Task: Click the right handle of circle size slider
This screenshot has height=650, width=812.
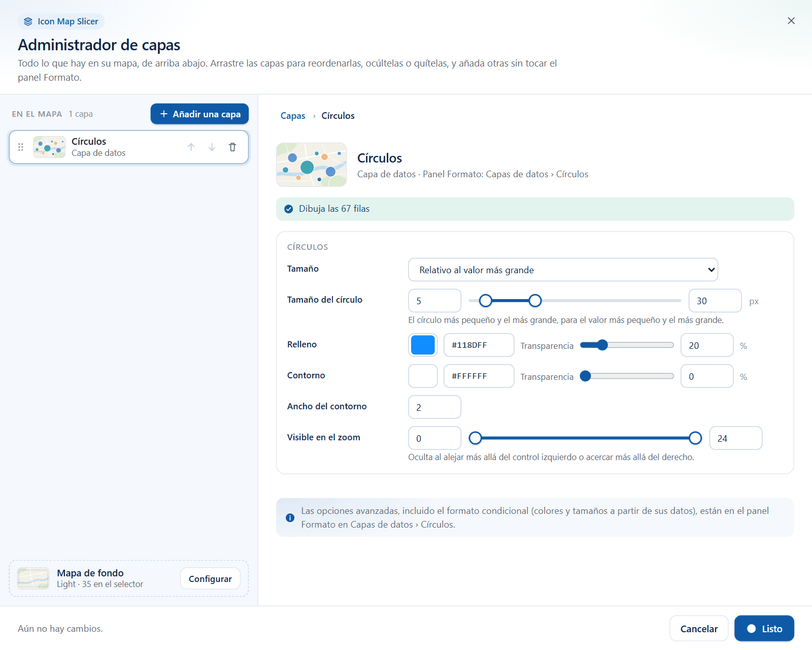Action: 535,301
